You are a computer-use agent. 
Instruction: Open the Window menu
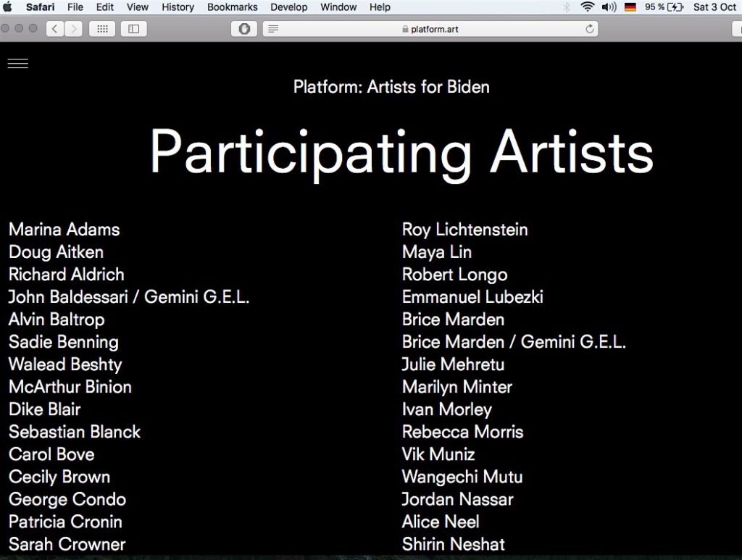(x=338, y=7)
